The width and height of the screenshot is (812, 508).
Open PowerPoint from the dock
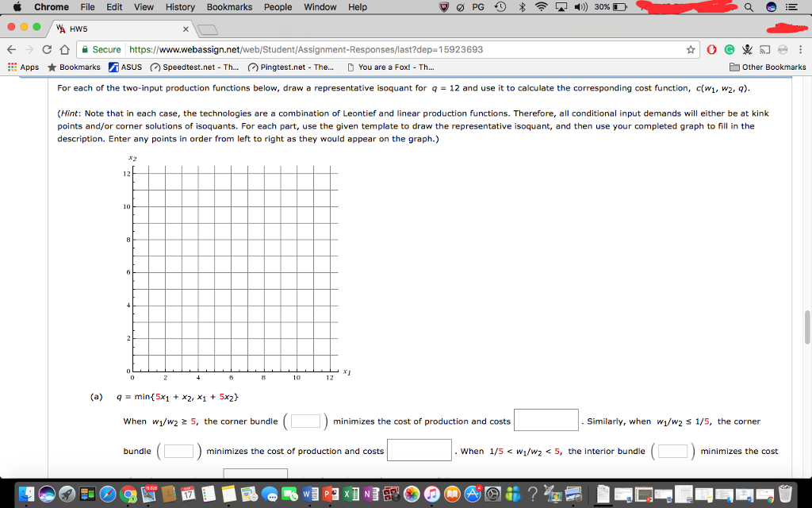click(x=329, y=494)
